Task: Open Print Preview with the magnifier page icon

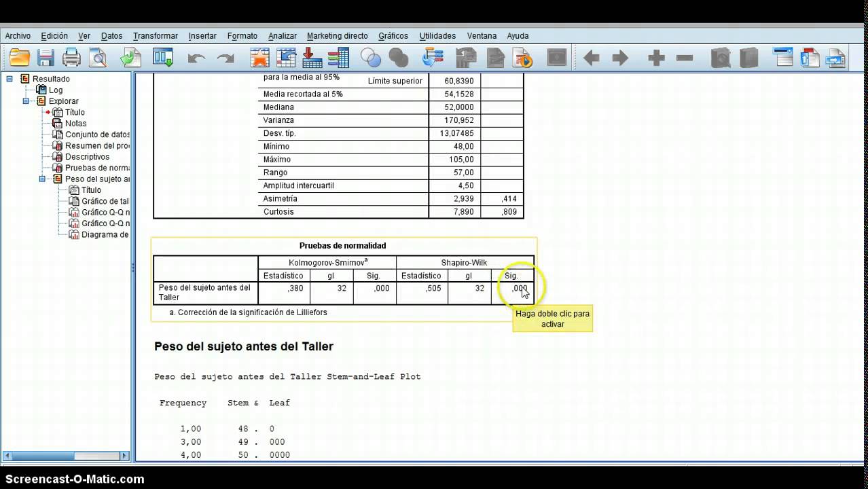Action: click(x=98, y=58)
